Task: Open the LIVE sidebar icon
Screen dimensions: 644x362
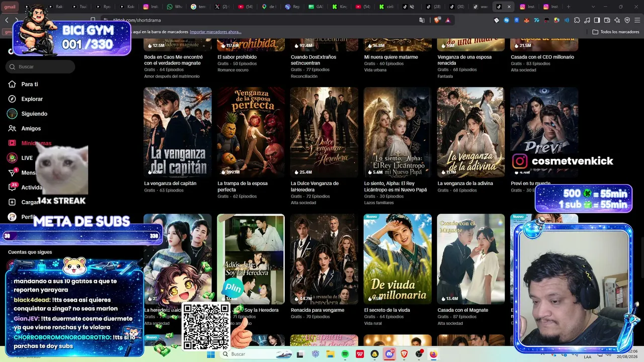Action: [12, 158]
